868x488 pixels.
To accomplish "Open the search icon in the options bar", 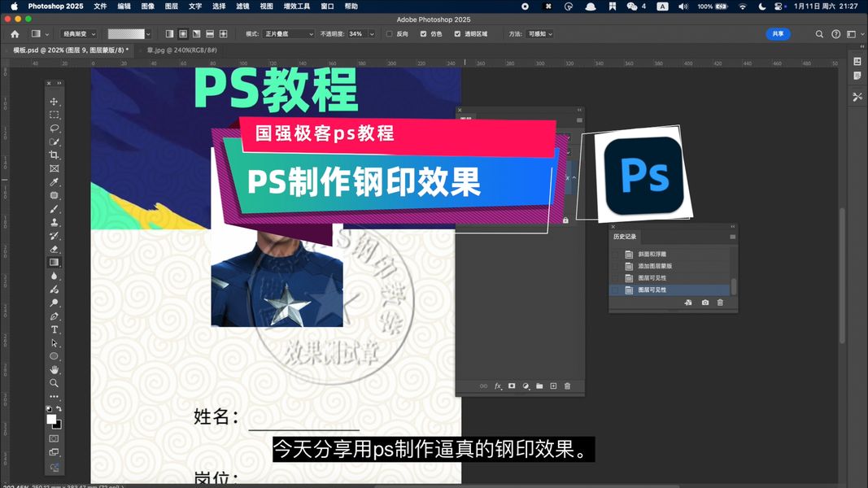I will [x=819, y=34].
